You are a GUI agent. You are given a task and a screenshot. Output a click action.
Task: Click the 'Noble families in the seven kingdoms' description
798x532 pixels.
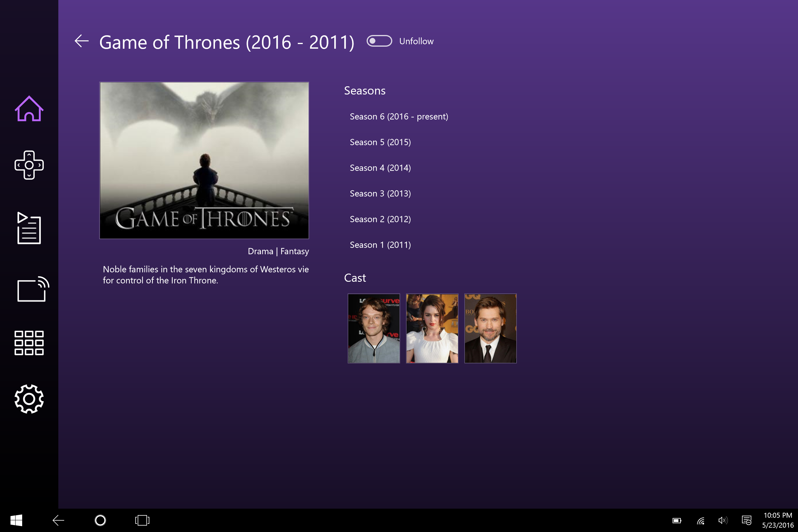click(x=206, y=275)
